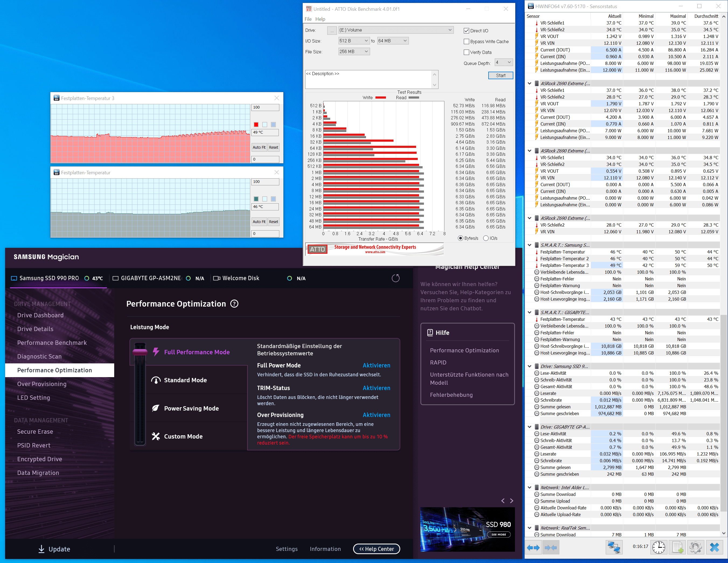
Task: Switch to GIGABYTE GP-ASM2NE drive tab
Action: point(158,278)
